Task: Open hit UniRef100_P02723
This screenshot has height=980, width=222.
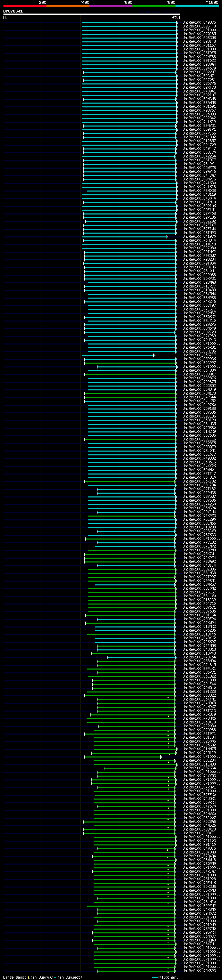Action: tap(199, 332)
